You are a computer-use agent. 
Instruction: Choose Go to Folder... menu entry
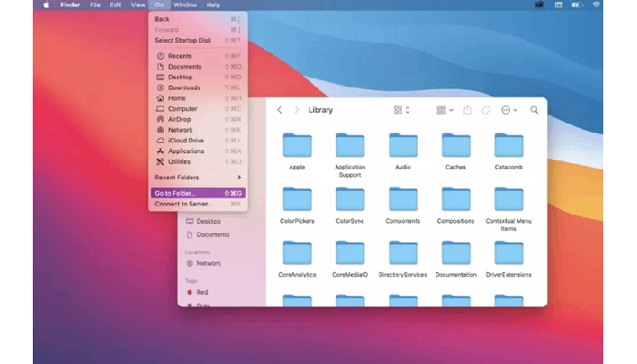coord(197,193)
